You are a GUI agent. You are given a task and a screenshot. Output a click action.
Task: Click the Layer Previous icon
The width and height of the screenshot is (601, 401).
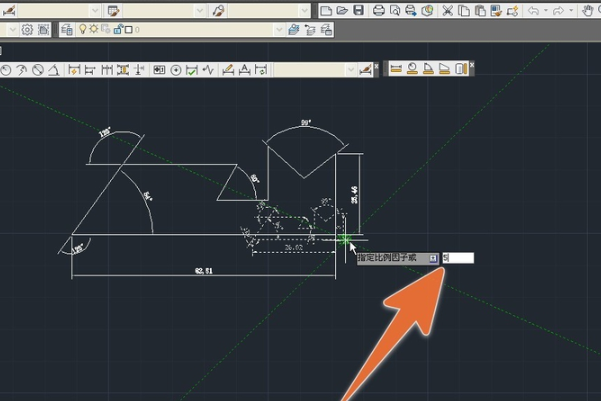(310, 30)
